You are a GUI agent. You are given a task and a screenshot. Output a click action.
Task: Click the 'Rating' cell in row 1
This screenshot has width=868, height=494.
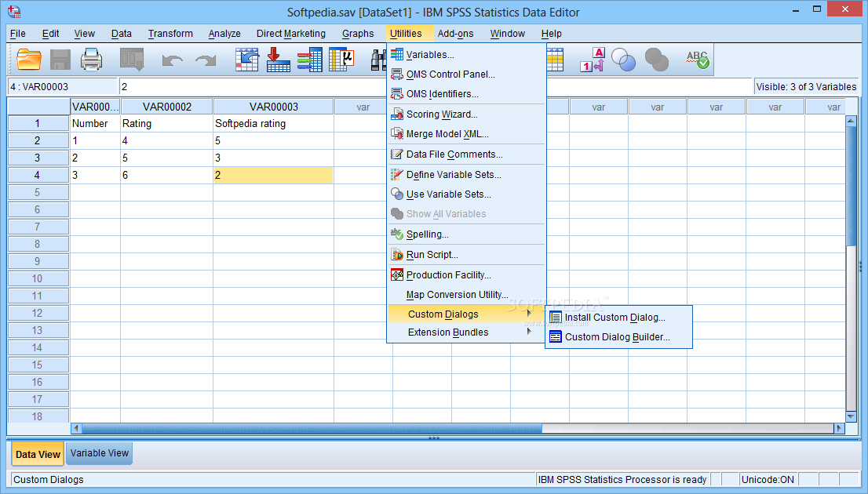pos(166,123)
